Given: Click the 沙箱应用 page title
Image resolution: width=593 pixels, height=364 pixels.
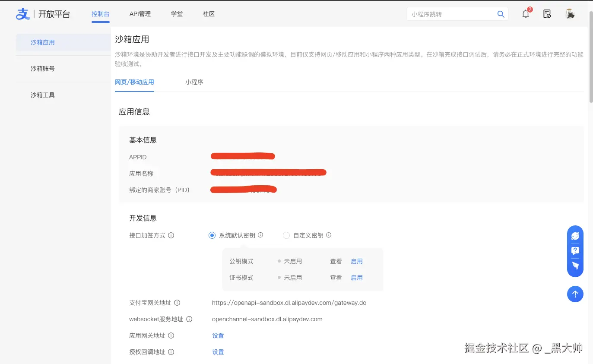Looking at the screenshot, I should [132, 39].
